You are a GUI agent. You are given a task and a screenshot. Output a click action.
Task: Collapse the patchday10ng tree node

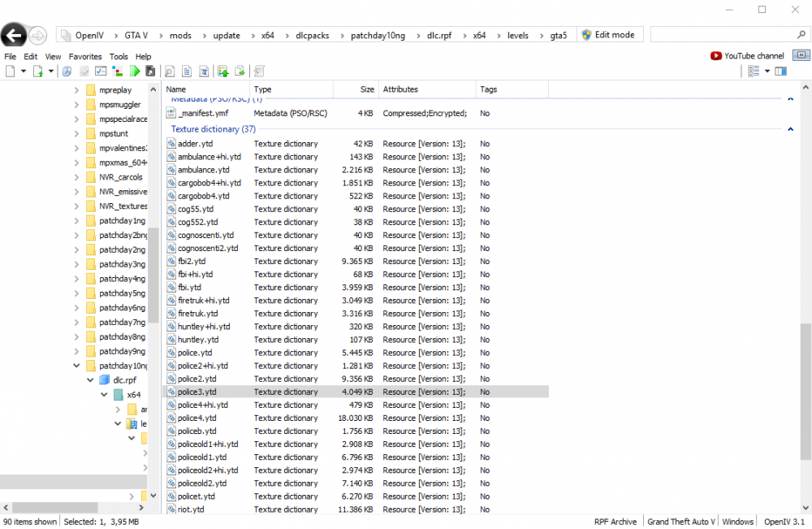click(76, 366)
